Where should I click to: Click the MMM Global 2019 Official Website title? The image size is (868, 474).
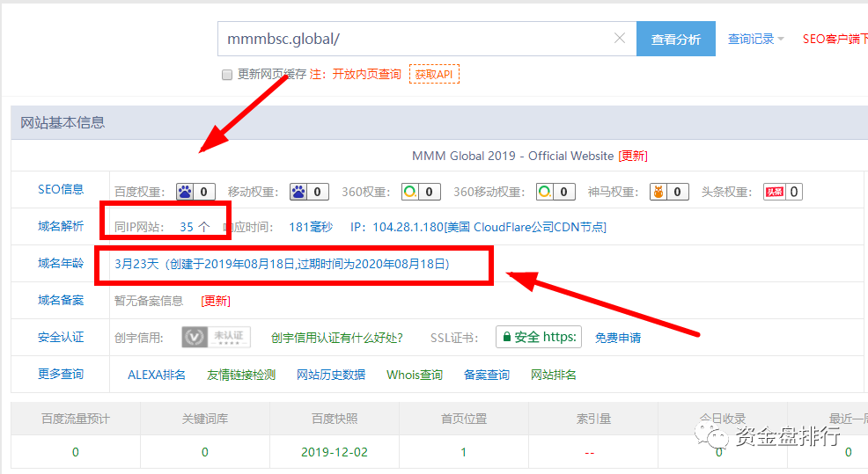tap(512, 156)
